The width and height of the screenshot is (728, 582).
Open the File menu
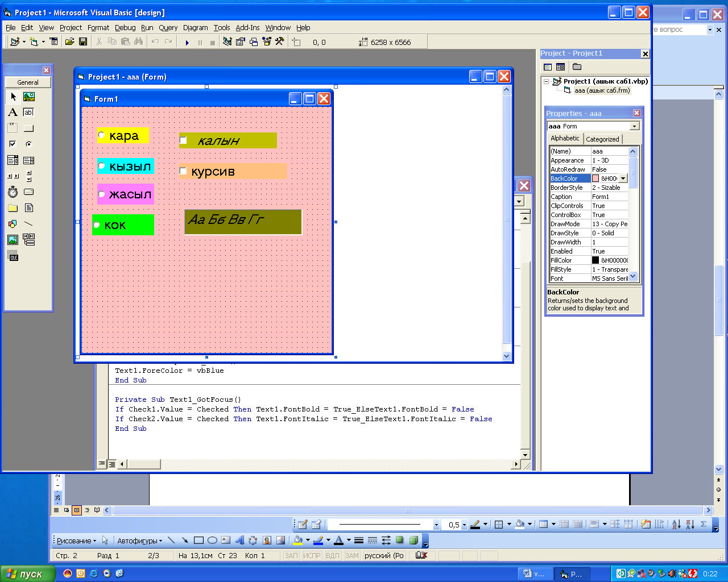pos(11,27)
